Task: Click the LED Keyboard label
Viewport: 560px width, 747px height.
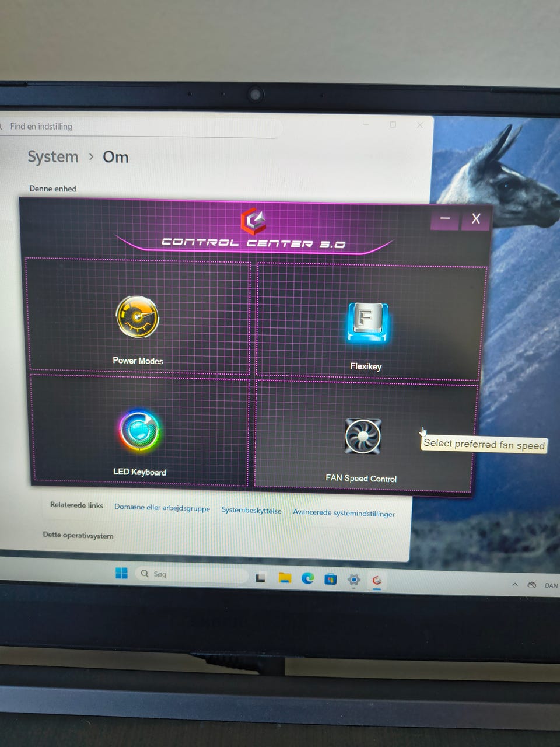Action: (139, 472)
